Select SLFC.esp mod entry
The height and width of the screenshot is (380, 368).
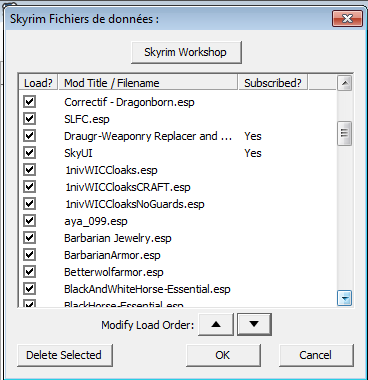(87, 119)
